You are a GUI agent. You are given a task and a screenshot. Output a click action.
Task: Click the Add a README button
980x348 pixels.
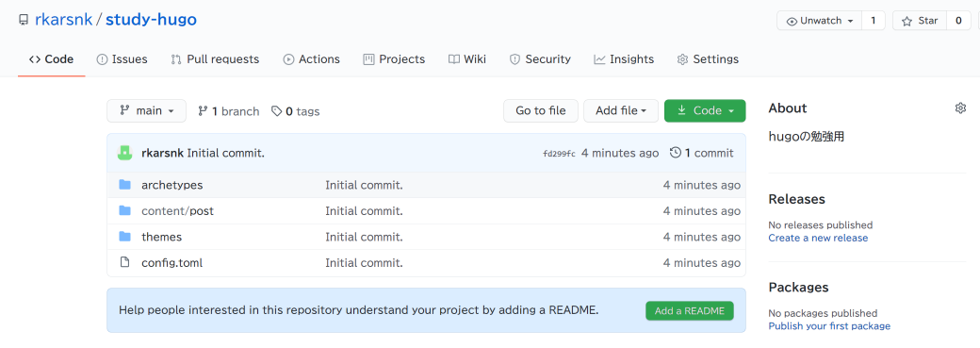690,311
